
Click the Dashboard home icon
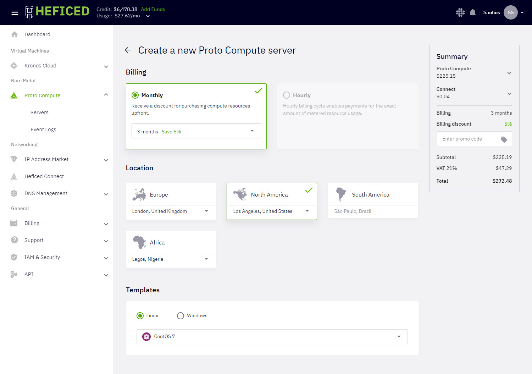[14, 34]
